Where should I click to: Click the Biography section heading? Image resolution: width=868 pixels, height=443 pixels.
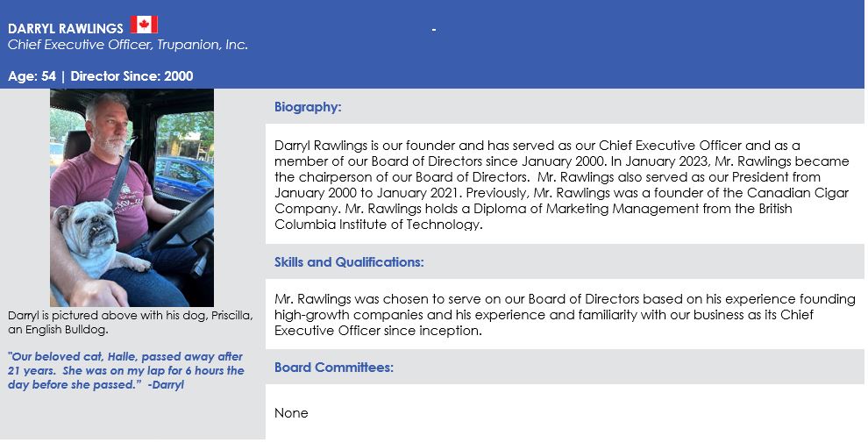(x=308, y=107)
